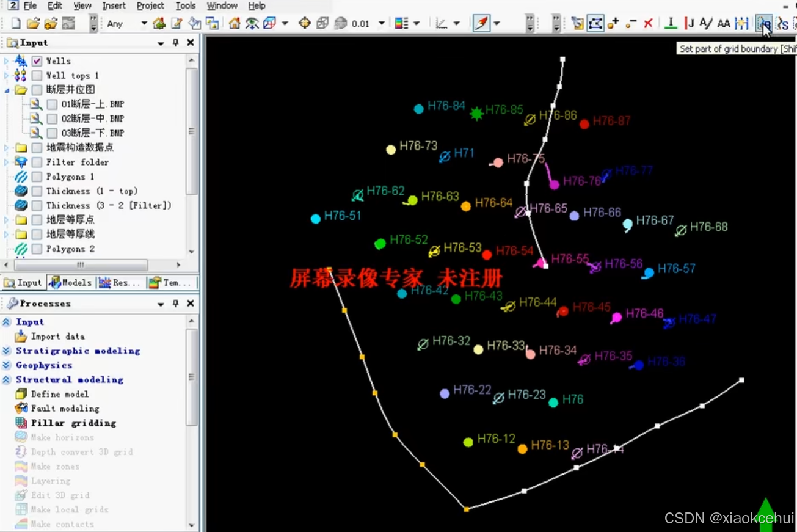Switch to the Models tab
Image resolution: width=797 pixels, height=532 pixels.
click(71, 282)
